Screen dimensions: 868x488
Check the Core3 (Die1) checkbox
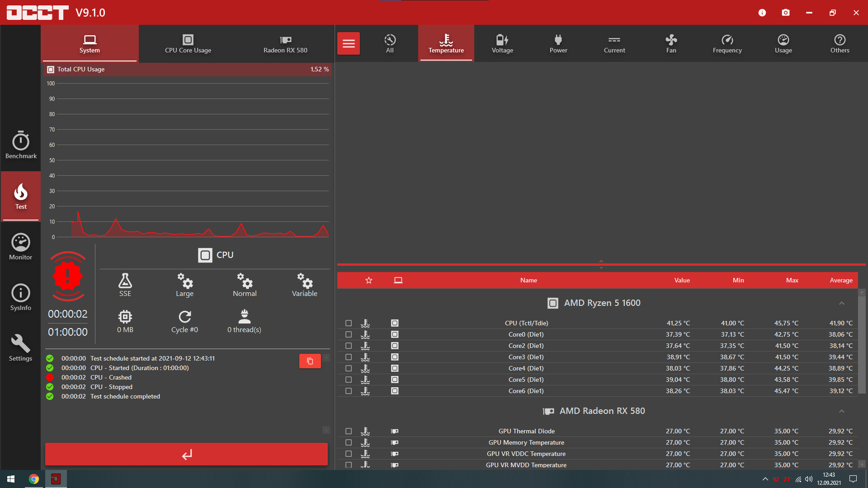click(x=349, y=357)
